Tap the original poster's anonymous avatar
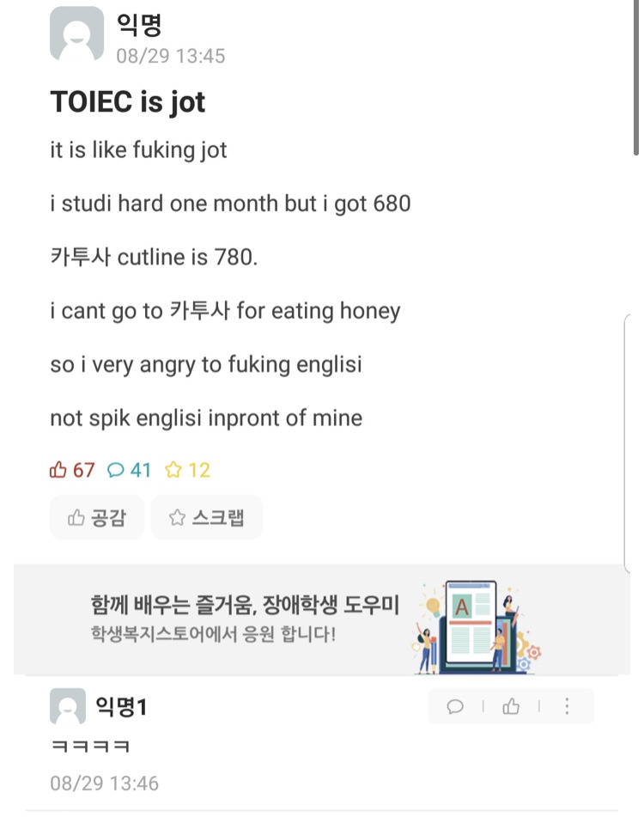Image resolution: width=644 pixels, height=817 pixels. [76, 34]
